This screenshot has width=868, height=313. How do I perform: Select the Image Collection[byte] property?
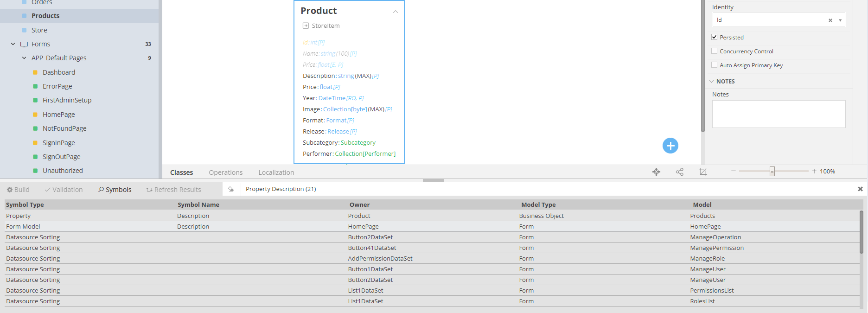coord(347,109)
